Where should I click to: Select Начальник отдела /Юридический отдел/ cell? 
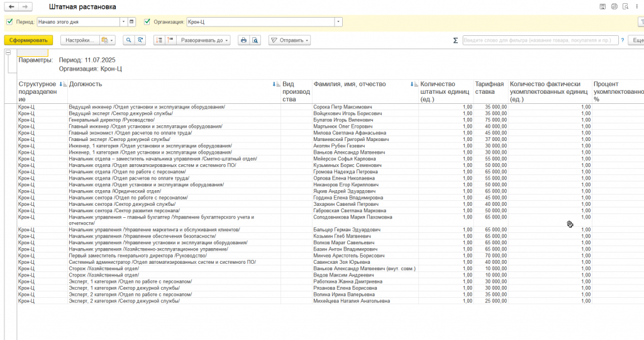[x=174, y=191]
